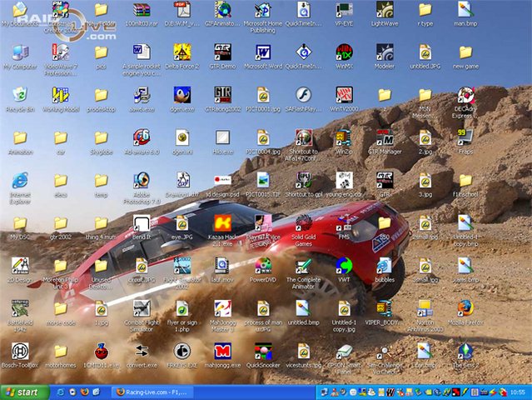Open the morse code folder

tap(61, 308)
